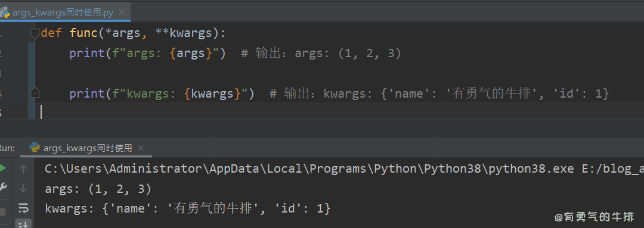Jump down the stack trace arrow
Viewport: 644px width, 228px height.
[23, 188]
